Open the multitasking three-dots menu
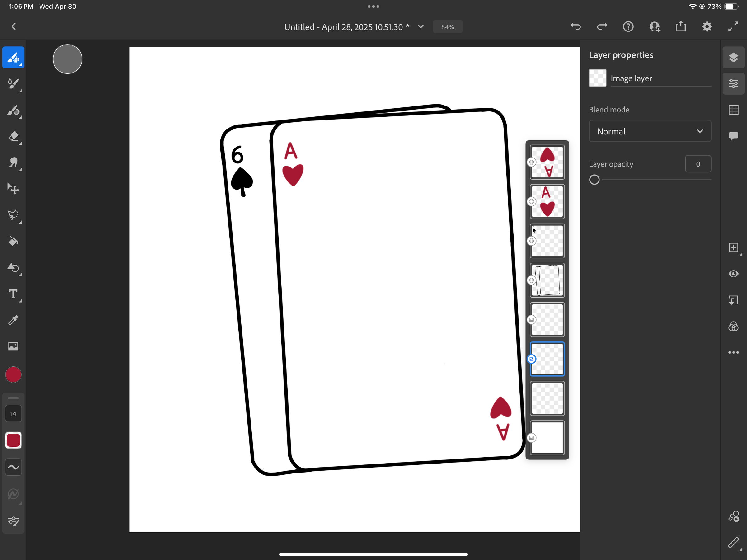 (374, 7)
